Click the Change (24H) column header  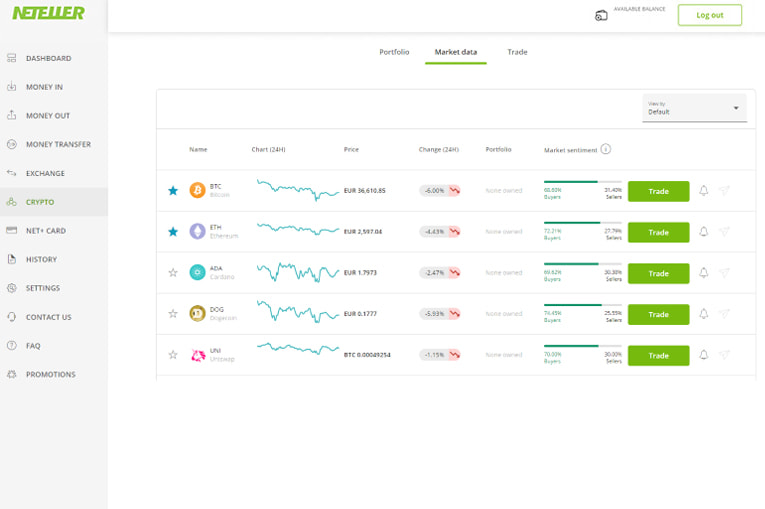coord(439,149)
